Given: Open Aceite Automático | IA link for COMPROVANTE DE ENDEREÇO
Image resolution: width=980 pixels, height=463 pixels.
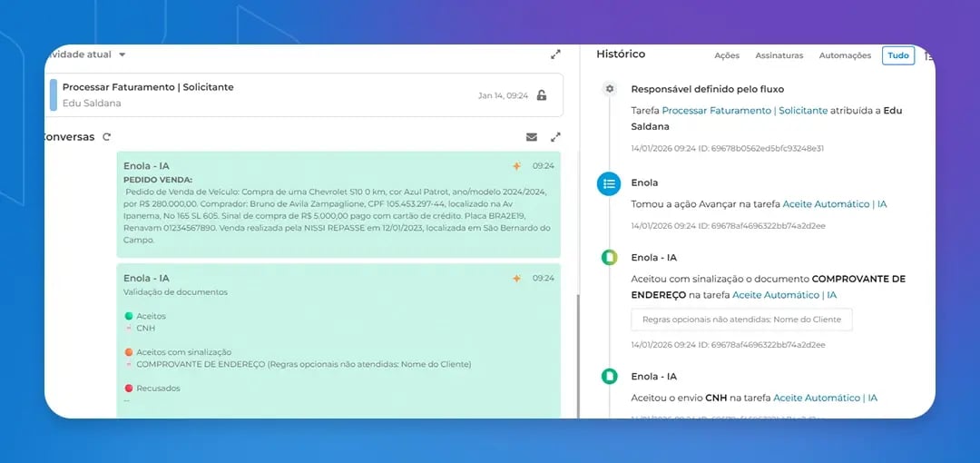Looking at the screenshot, I should coord(784,295).
